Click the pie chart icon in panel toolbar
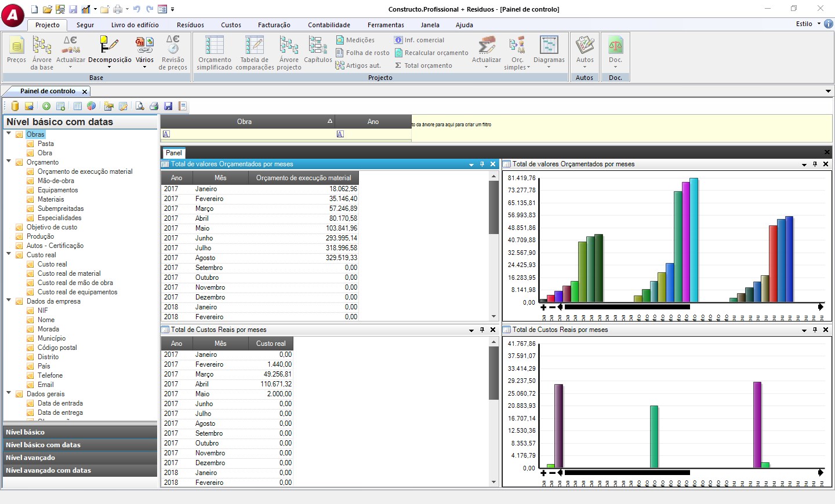Screen dimensions: 835x504 (91, 106)
